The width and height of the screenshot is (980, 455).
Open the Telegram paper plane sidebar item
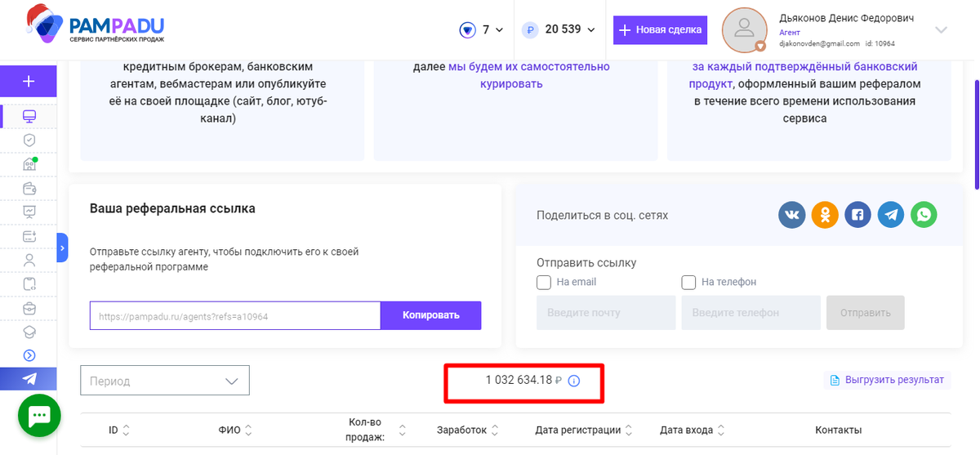[29, 379]
